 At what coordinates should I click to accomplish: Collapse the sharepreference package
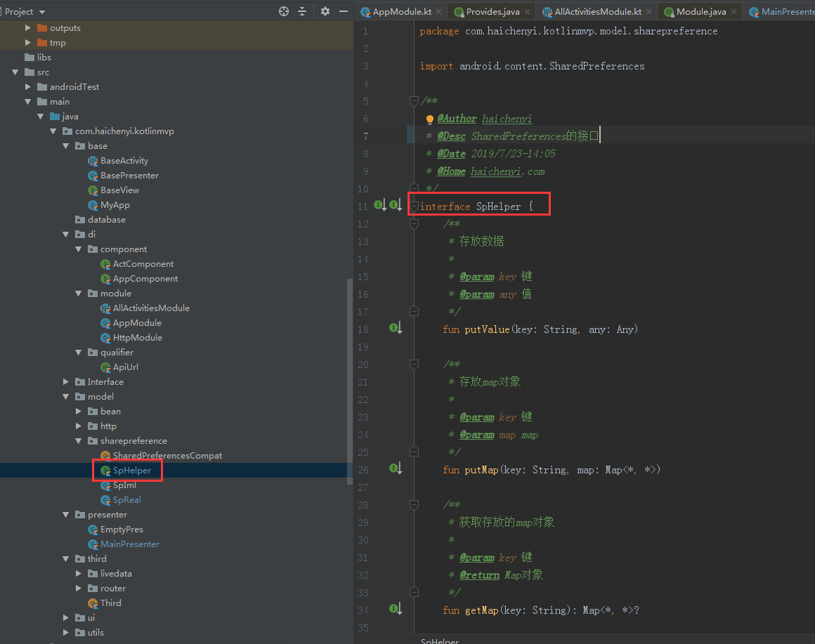pos(79,441)
